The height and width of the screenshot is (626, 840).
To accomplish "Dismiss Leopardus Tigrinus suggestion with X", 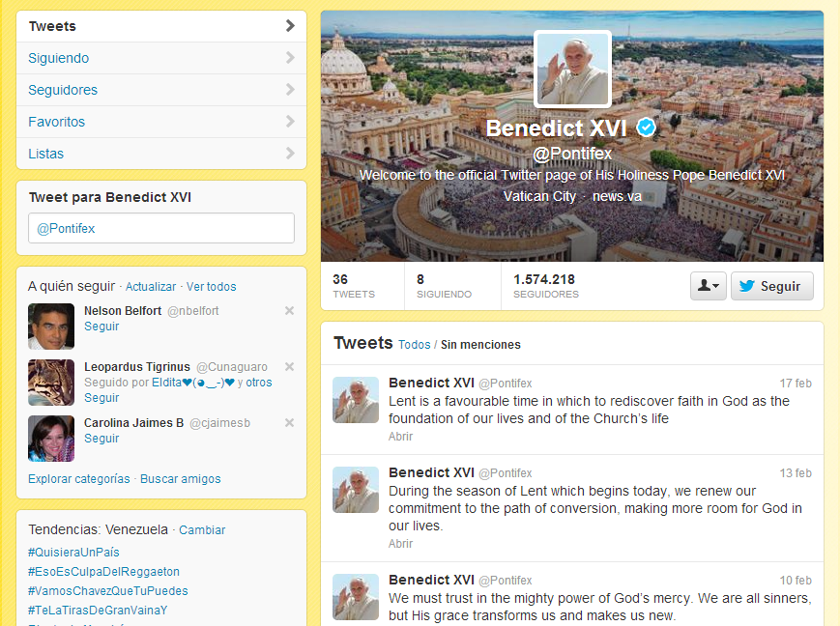I will point(289,367).
